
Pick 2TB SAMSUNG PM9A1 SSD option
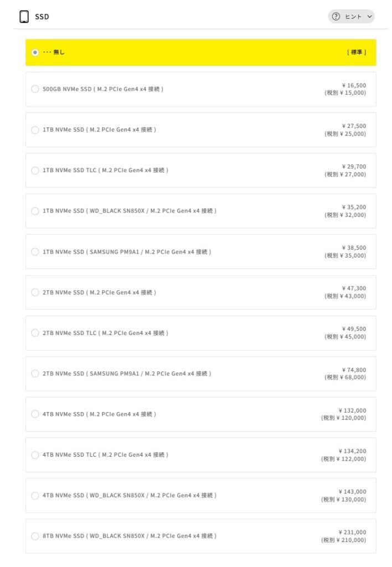35,374
